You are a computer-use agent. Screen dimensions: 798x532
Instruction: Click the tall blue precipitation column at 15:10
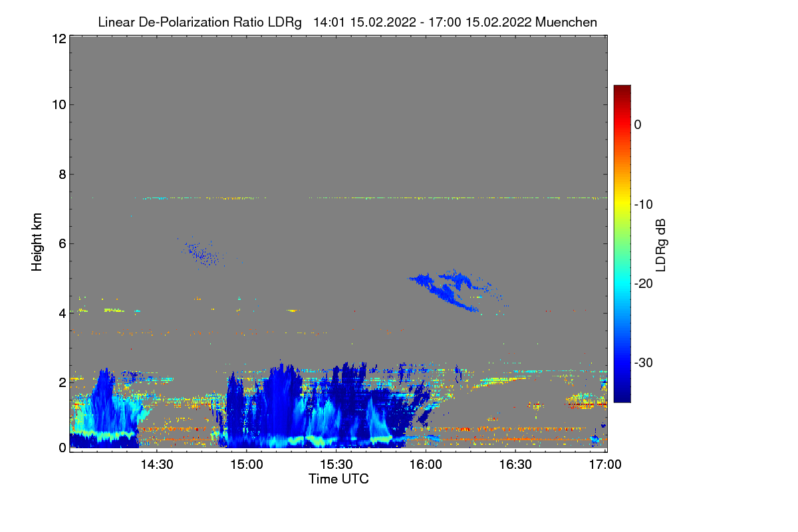point(281,407)
